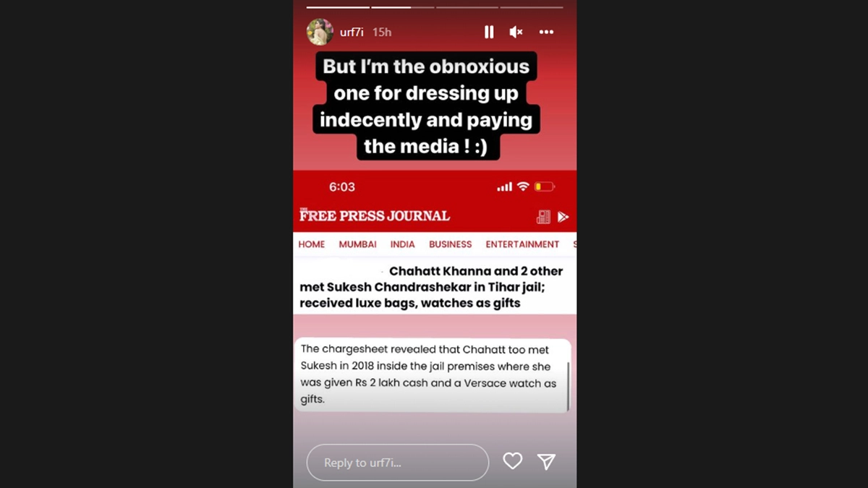The height and width of the screenshot is (488, 868).
Task: Like the story with the heart icon
Action: click(512, 461)
